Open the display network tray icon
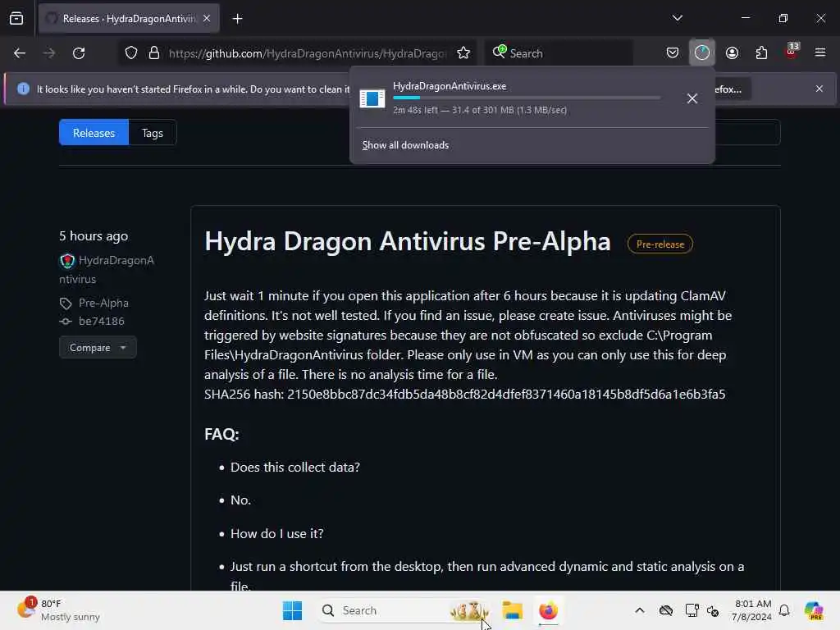The image size is (840, 630). (692, 610)
